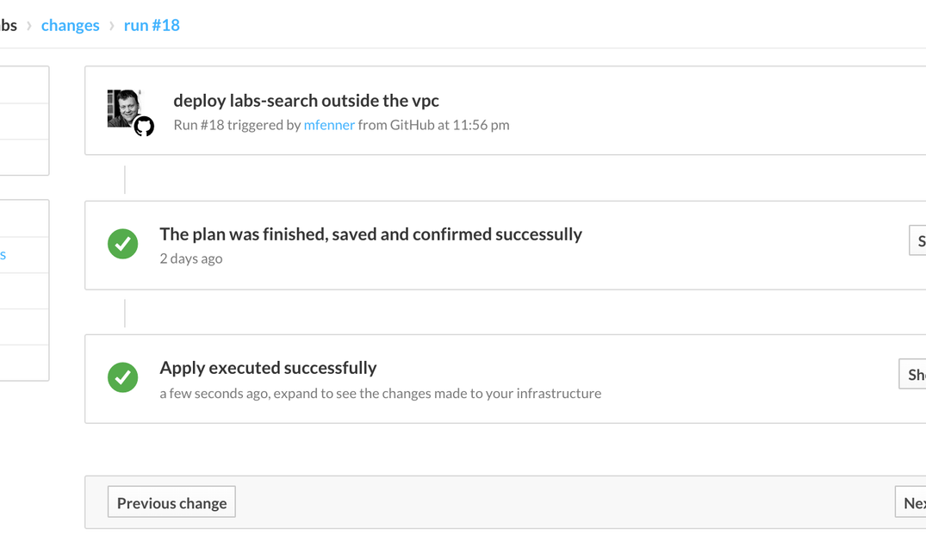
Task: Click the green checkmark beside plan status
Action: pos(123,244)
